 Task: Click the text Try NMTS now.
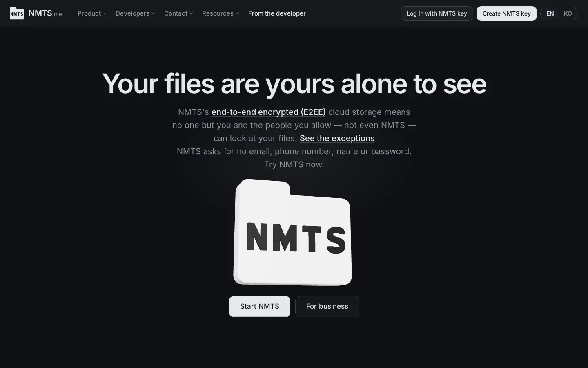294,164
